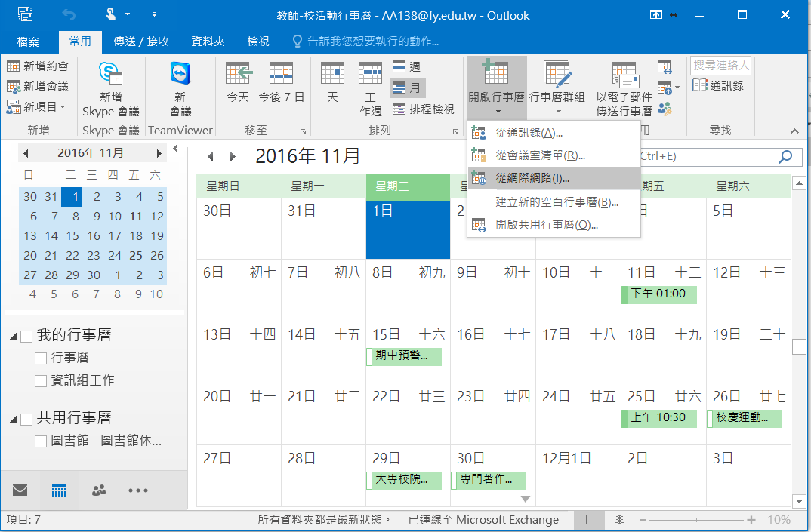Click previous month arrow beside 2016年 11月 heading

210,156
